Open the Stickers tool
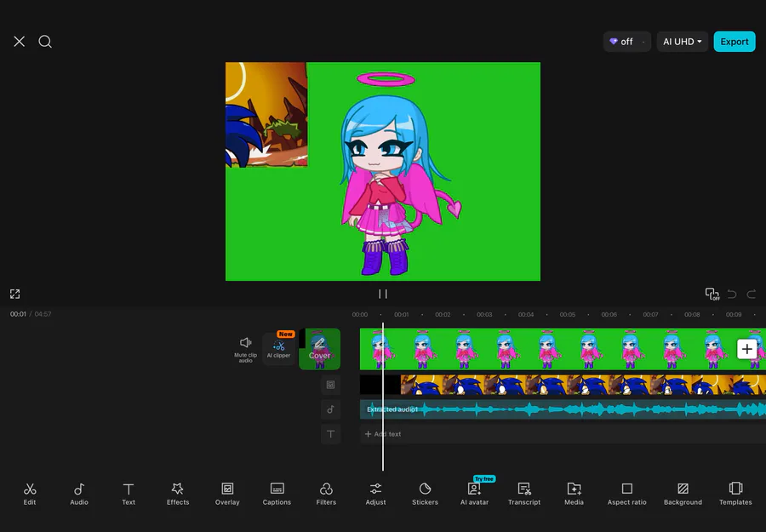Image resolution: width=766 pixels, height=532 pixels. (425, 494)
